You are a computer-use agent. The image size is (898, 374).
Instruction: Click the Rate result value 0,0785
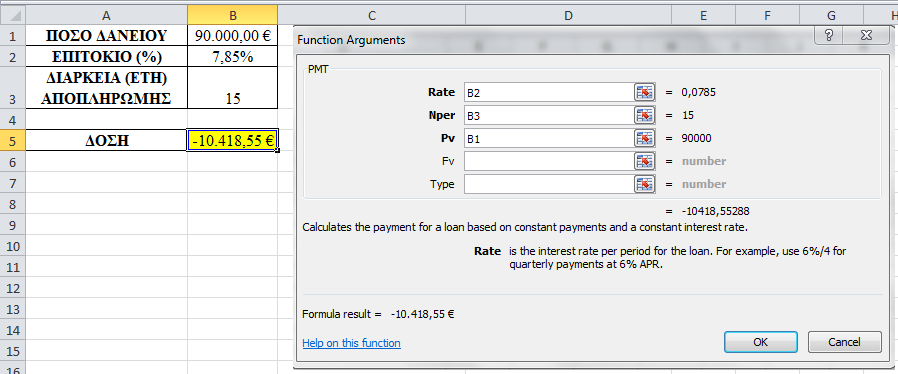[x=699, y=92]
